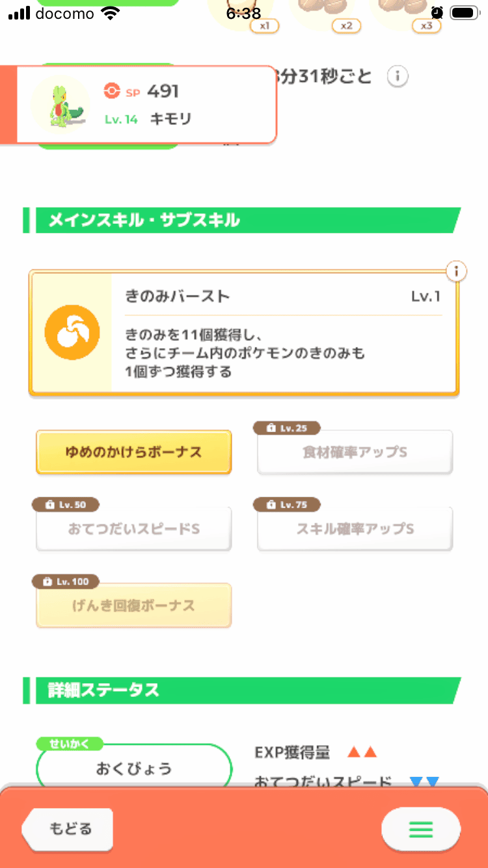Tap the 詳細ステータス section header
488x868 pixels.
[x=241, y=690]
